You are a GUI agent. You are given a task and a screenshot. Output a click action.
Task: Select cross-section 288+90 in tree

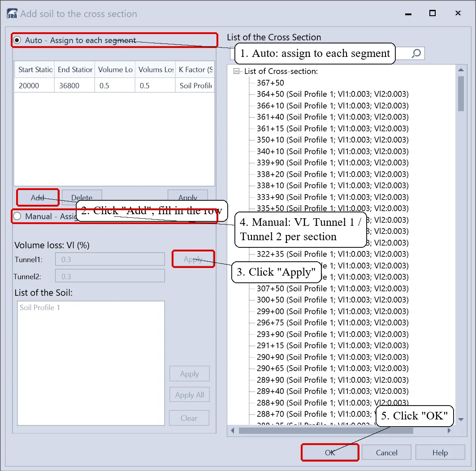point(333,403)
